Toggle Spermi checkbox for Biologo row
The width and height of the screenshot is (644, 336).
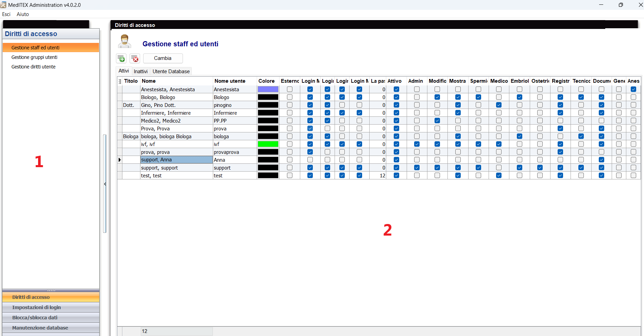tap(478, 97)
